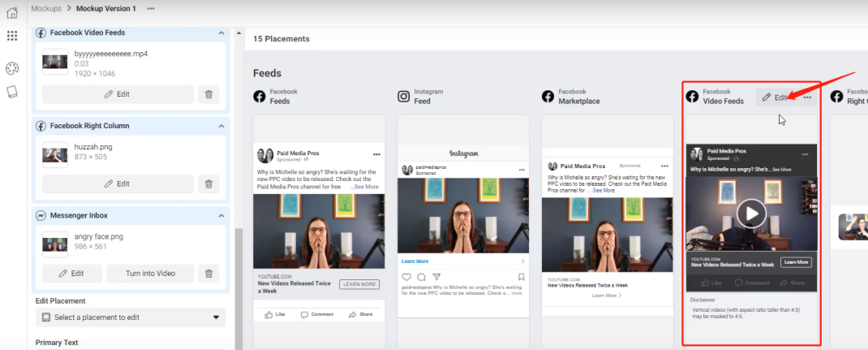Open the Select a placement to edit dropdown
868x350 pixels.
(x=131, y=318)
